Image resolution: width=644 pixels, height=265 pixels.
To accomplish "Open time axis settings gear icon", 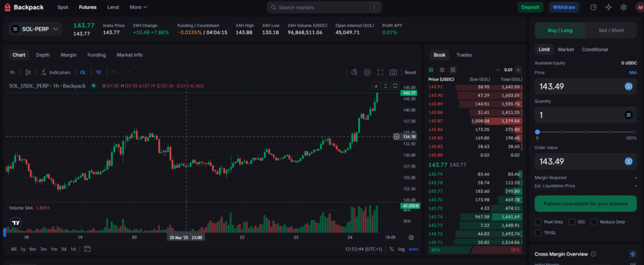I will click(411, 237).
